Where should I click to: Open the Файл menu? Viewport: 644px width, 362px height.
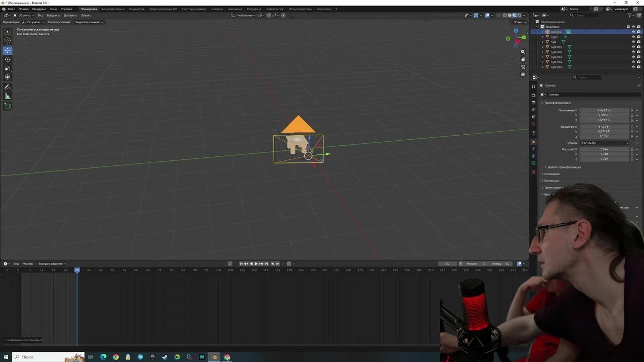[x=11, y=9]
